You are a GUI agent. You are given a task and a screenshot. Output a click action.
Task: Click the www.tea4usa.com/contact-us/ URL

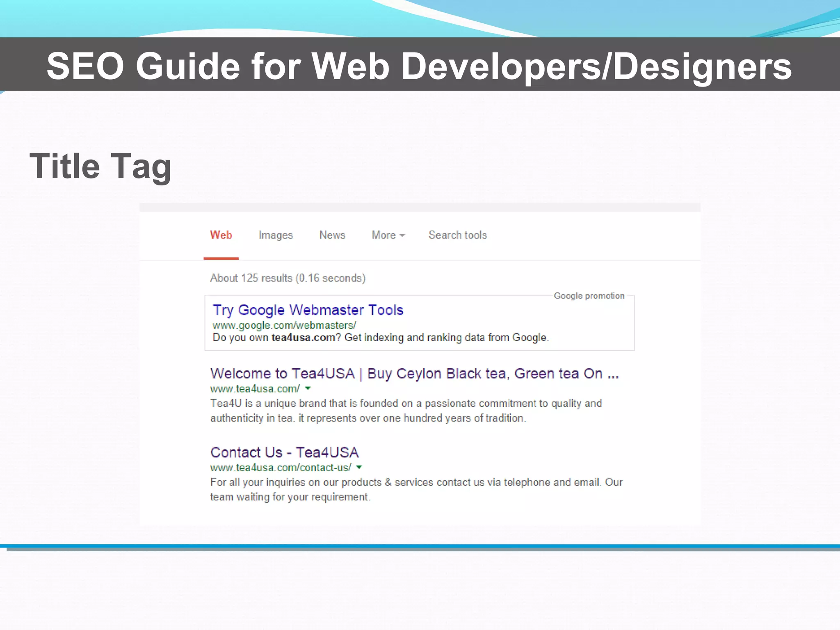[x=281, y=468]
